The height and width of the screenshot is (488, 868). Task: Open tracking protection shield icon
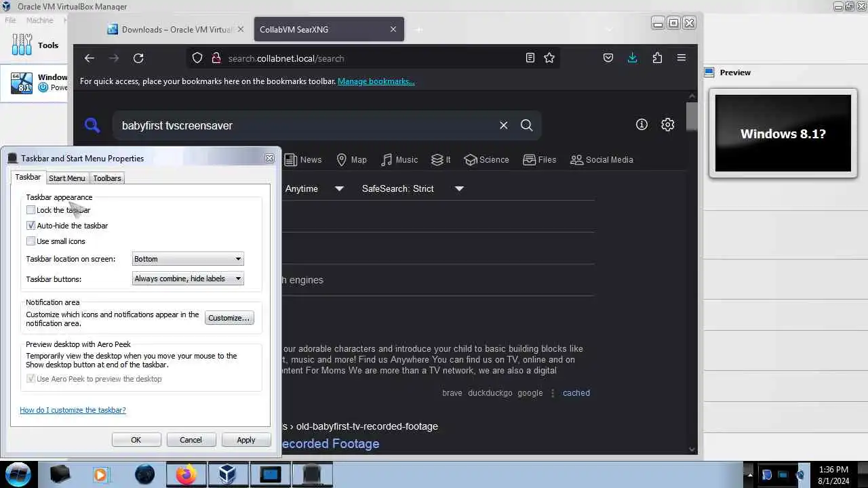coord(197,58)
